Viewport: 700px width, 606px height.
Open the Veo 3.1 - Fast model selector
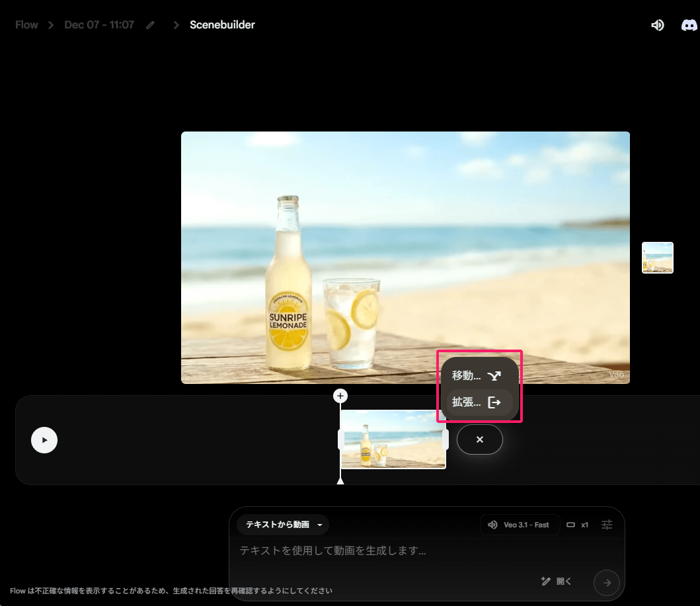point(520,525)
